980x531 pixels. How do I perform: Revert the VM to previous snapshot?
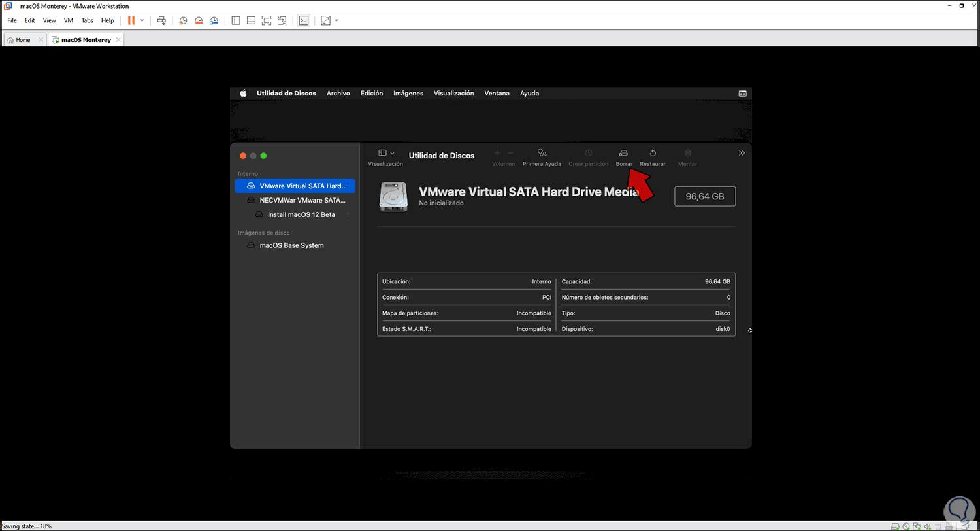tap(199, 20)
